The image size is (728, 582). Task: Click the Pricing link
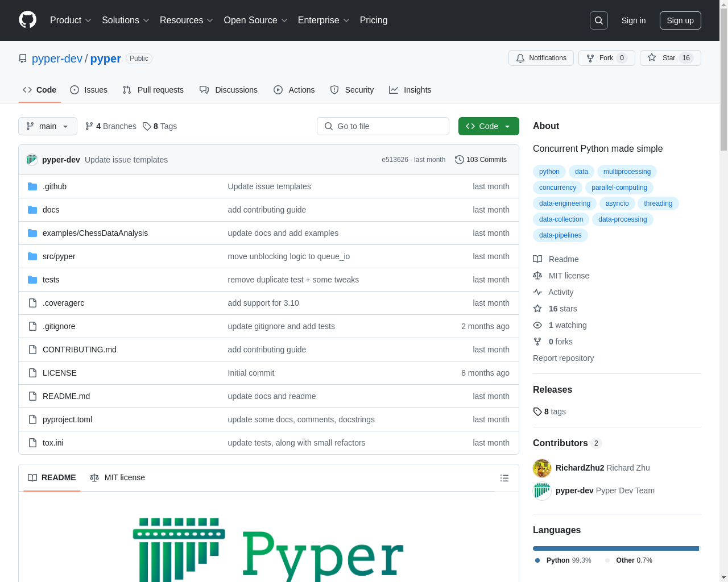pyautogui.click(x=374, y=20)
